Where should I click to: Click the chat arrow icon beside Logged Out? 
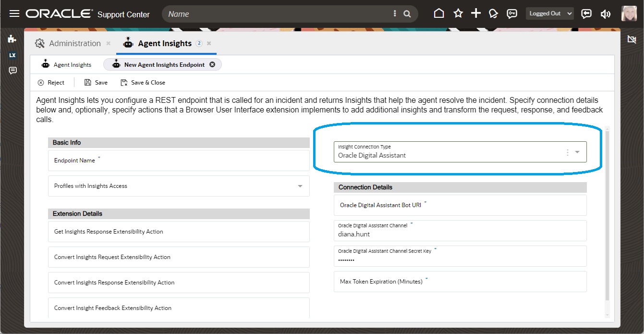click(x=586, y=13)
